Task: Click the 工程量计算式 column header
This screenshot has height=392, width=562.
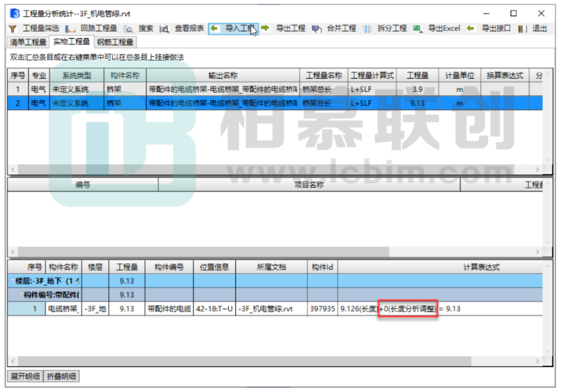Action: [372, 76]
